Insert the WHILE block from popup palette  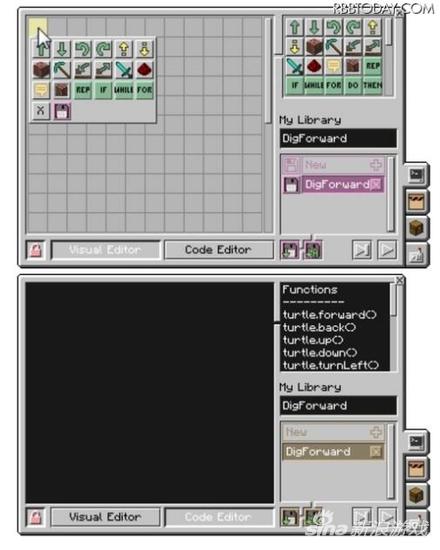pyautogui.click(x=124, y=90)
